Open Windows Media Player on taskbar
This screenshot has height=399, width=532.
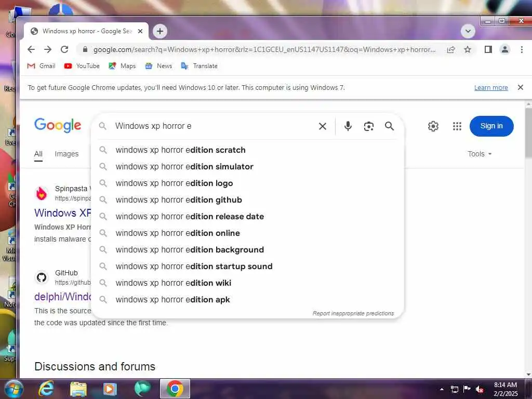[110, 389]
